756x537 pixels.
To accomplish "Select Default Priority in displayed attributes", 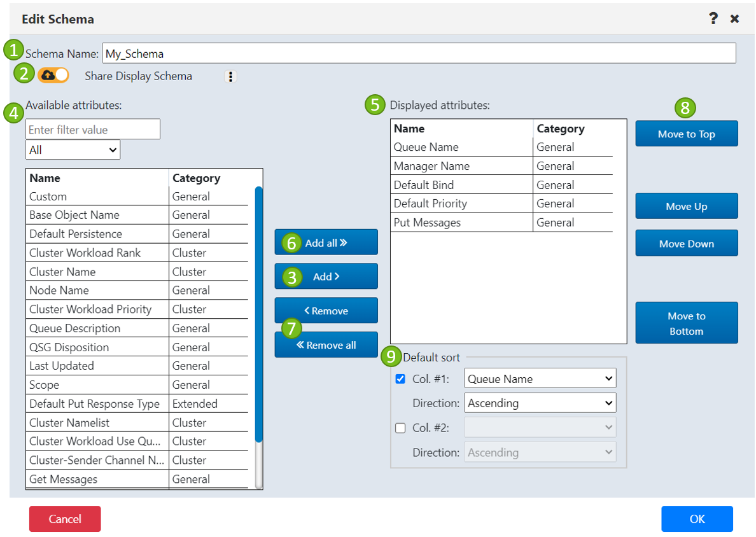I will coord(501,204).
